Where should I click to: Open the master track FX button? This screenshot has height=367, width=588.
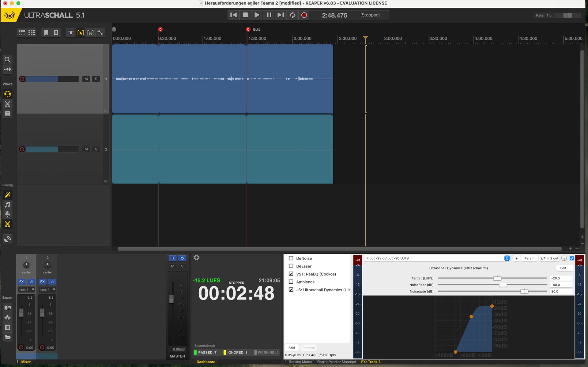pyautogui.click(x=173, y=258)
